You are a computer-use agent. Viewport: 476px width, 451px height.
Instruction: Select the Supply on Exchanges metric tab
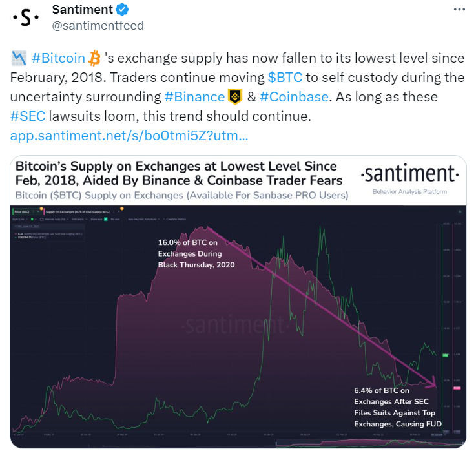pos(78,212)
